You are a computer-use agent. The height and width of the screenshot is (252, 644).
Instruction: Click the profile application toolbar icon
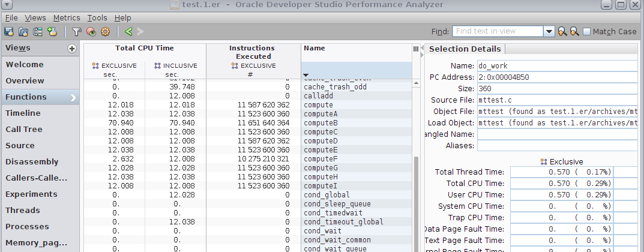click(9, 32)
